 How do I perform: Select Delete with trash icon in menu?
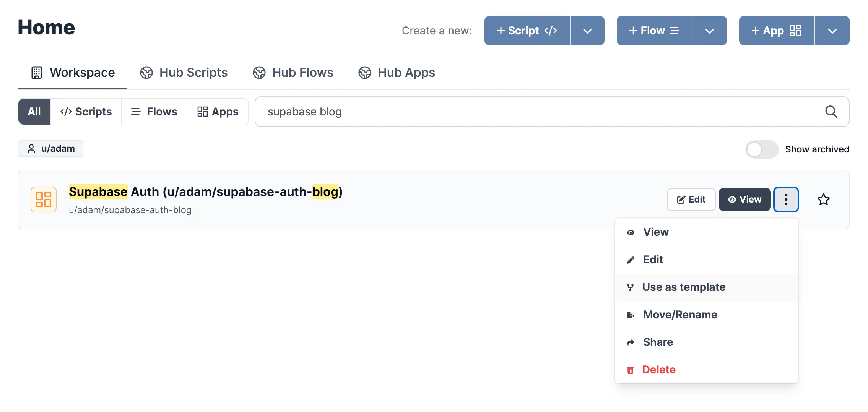658,370
